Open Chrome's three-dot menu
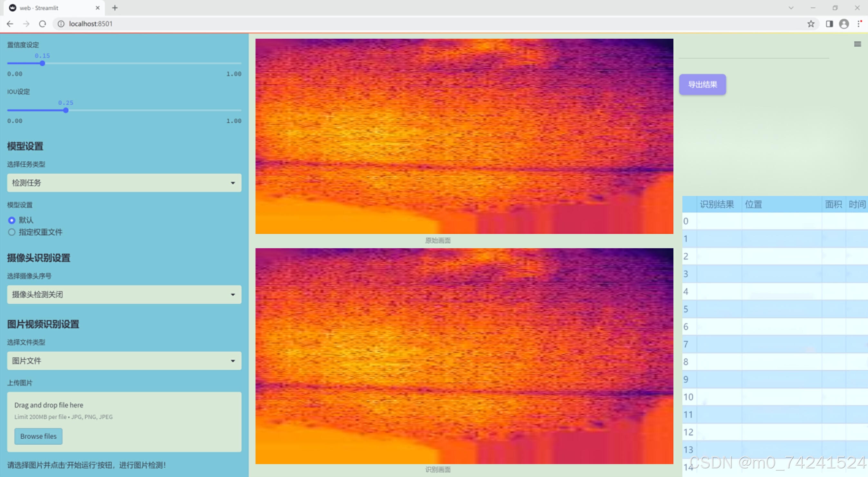Screen dimensions: 868x477 860,24
